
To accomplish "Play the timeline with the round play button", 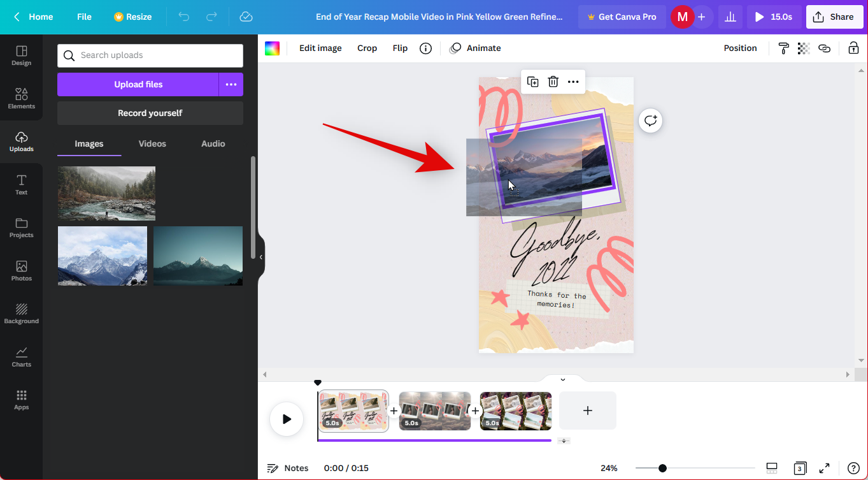I will [x=287, y=419].
